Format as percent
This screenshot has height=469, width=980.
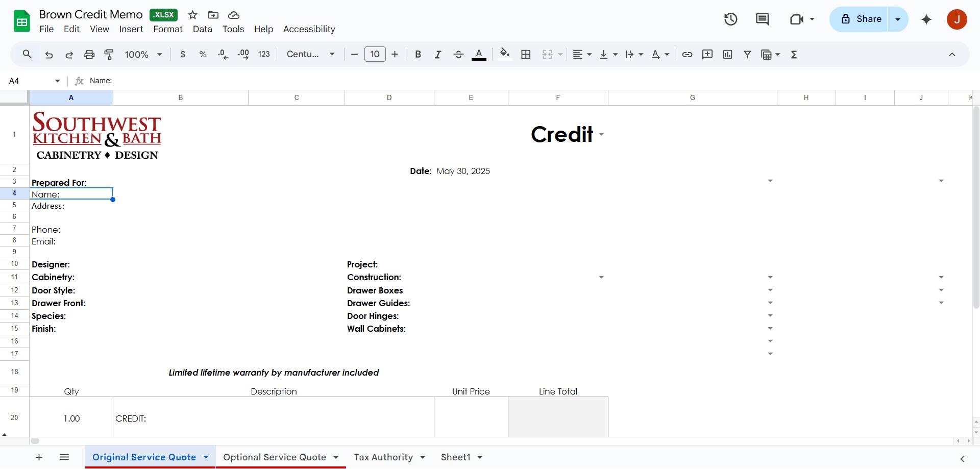203,54
